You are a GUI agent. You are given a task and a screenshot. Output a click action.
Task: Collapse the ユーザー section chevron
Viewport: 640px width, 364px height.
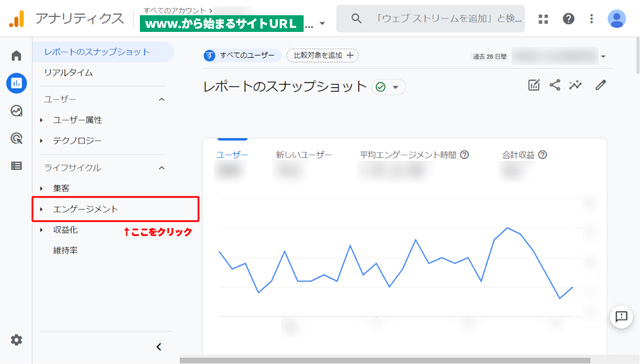click(x=162, y=100)
